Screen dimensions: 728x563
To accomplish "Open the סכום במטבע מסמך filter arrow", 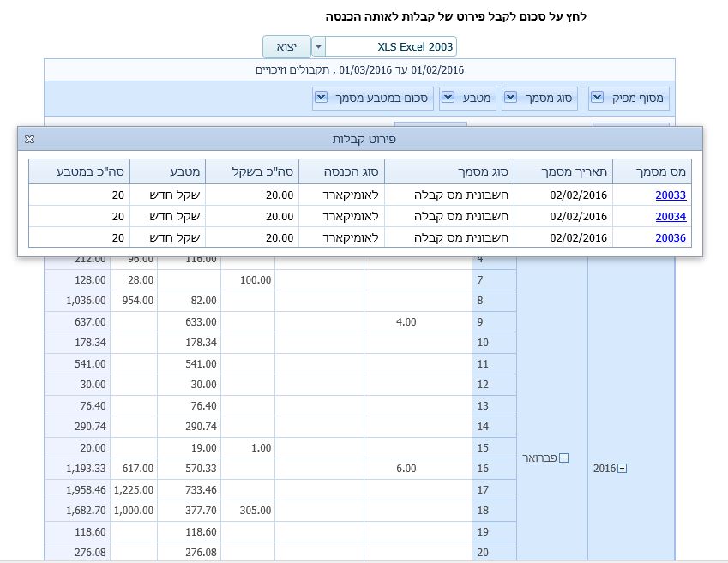I will point(321,98).
